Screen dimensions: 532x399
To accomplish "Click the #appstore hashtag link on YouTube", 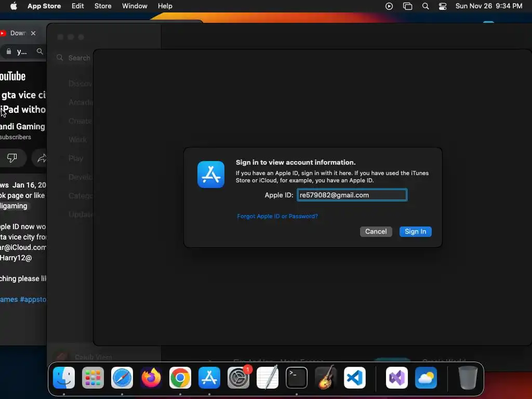I will 33,300.
